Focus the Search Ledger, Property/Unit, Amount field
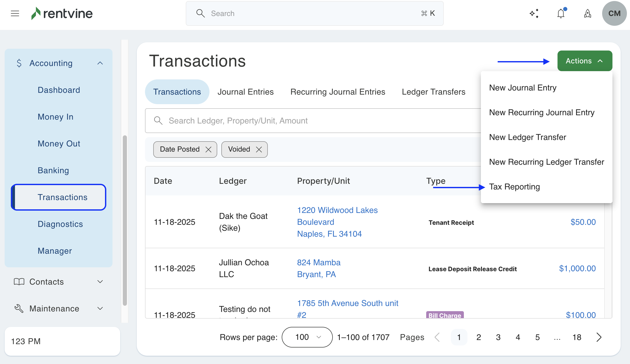 click(x=310, y=121)
